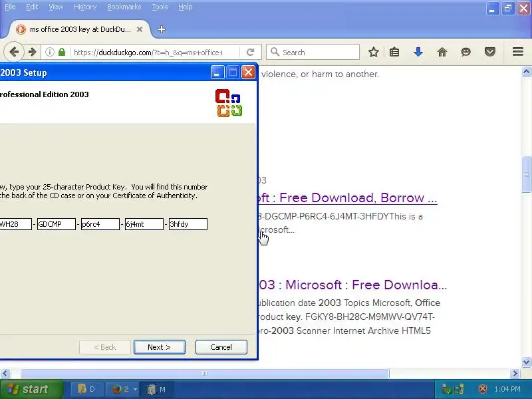Viewport: 532px width, 399px height.
Task: Open the Edit menu
Action: [32, 7]
